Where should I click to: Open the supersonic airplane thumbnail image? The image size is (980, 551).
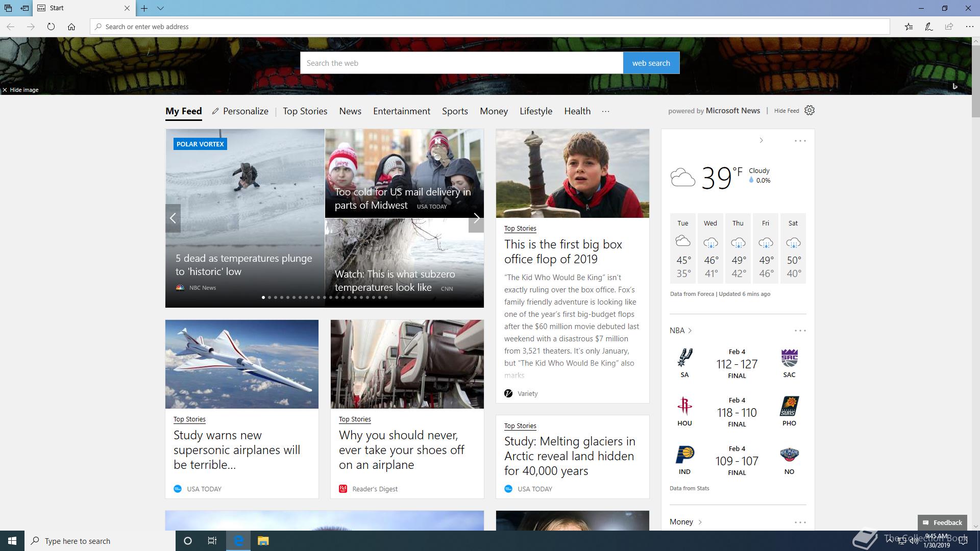242,364
